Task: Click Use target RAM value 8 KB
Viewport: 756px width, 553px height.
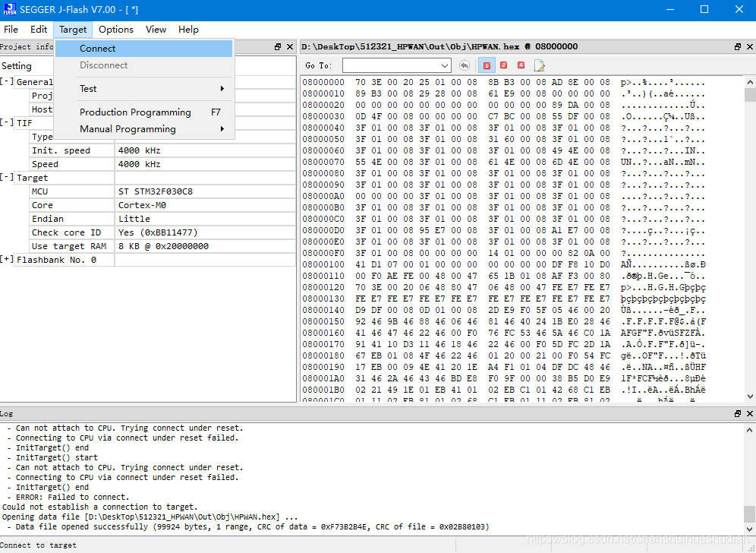Action: coord(163,246)
